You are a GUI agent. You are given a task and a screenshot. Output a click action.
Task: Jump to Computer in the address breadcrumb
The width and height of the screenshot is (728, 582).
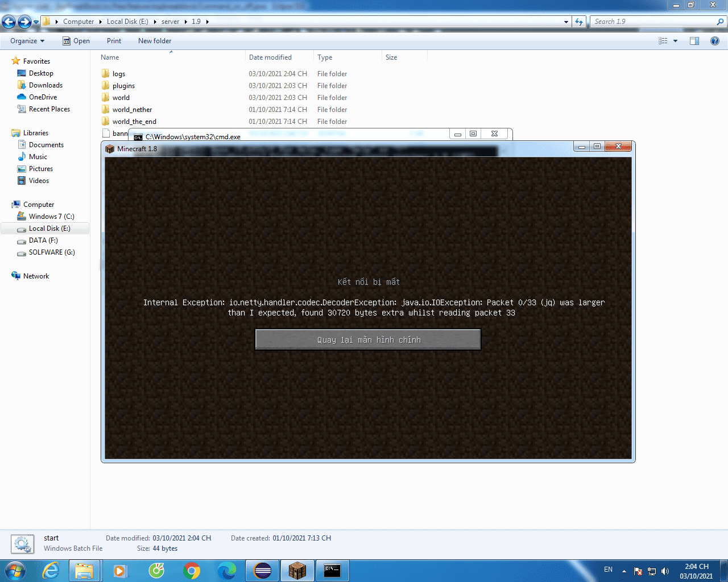(x=78, y=22)
